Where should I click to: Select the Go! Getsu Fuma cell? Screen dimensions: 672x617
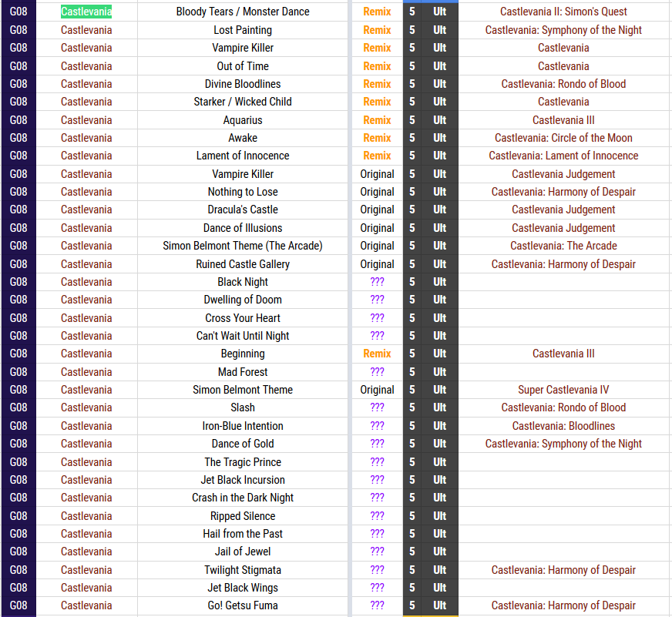[x=243, y=605]
